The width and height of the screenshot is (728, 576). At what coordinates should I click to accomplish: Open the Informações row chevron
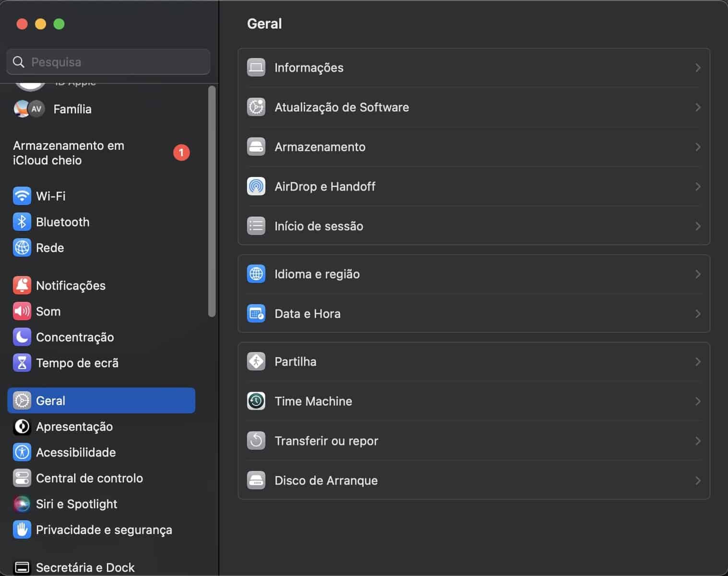tap(698, 68)
